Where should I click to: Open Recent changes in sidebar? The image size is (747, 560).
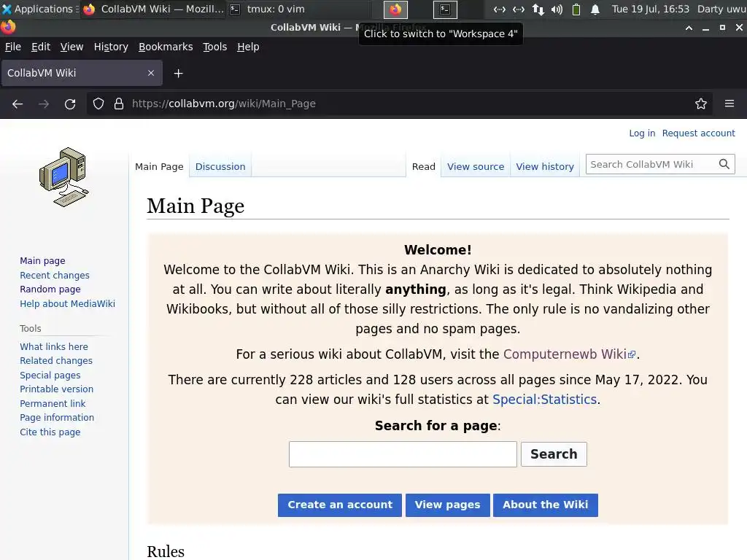coord(54,275)
